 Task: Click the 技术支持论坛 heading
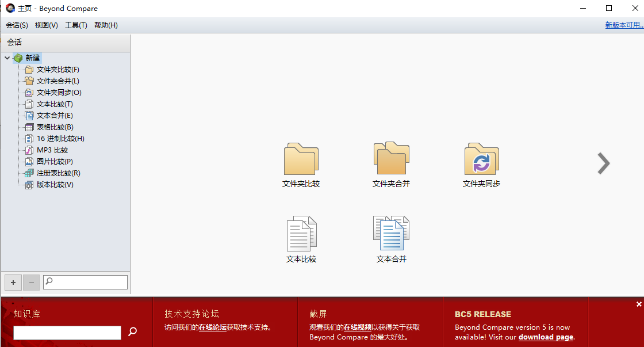tap(192, 314)
